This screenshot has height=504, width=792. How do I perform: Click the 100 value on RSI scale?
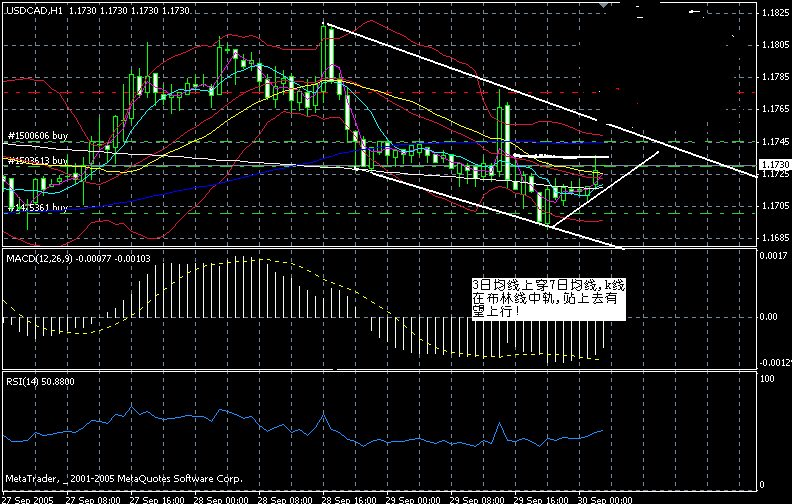tap(767, 379)
